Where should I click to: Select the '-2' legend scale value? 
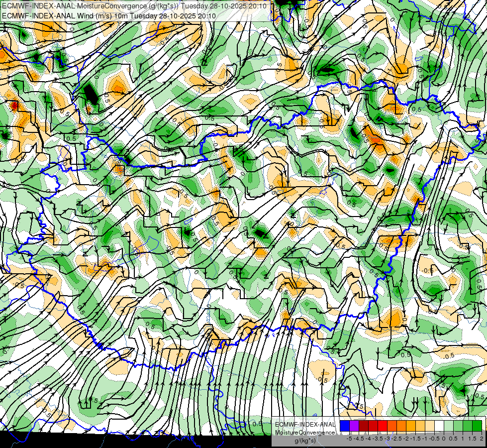tap(406, 439)
